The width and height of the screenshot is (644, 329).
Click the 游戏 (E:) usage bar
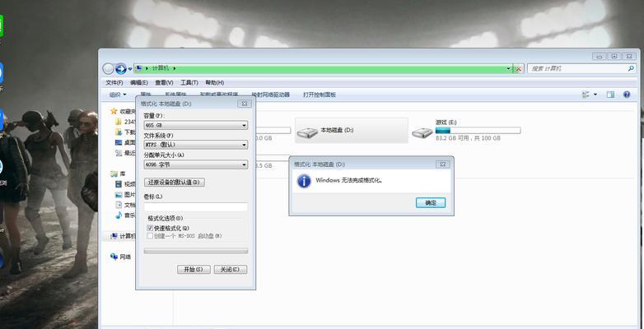[478, 131]
